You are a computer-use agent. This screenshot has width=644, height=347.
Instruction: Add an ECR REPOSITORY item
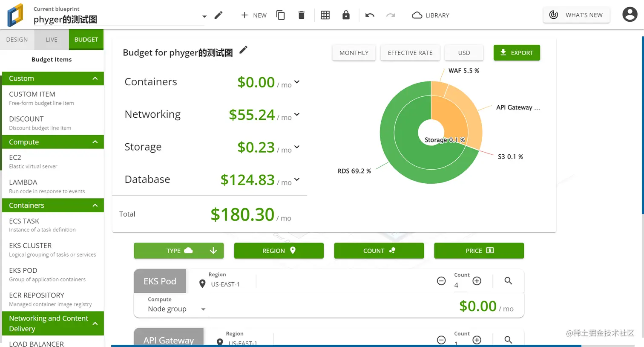[x=53, y=299]
